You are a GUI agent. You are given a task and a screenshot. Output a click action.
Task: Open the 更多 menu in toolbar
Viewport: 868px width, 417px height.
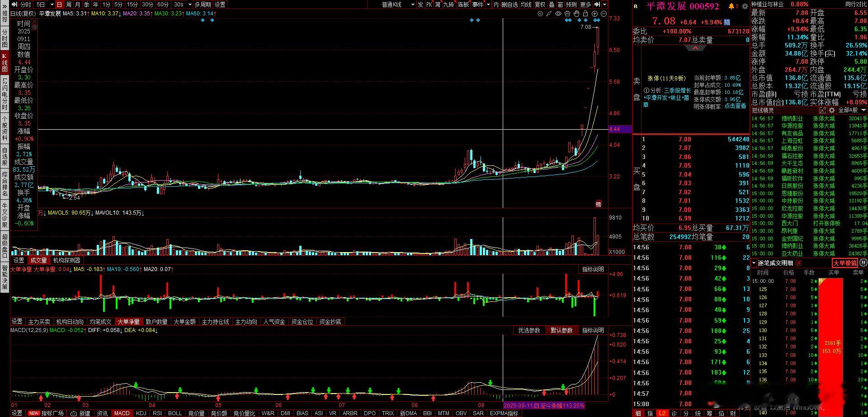tap(585, 5)
